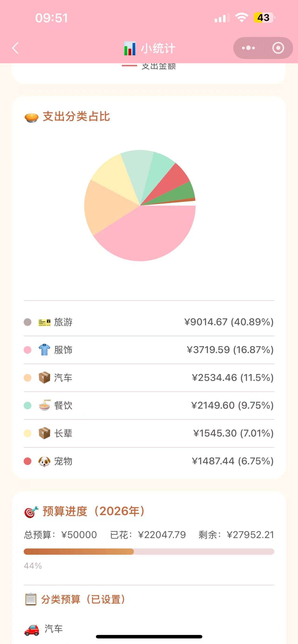Tap the red car icon for 汽车 budget
This screenshot has height=644, width=298.
32,630
